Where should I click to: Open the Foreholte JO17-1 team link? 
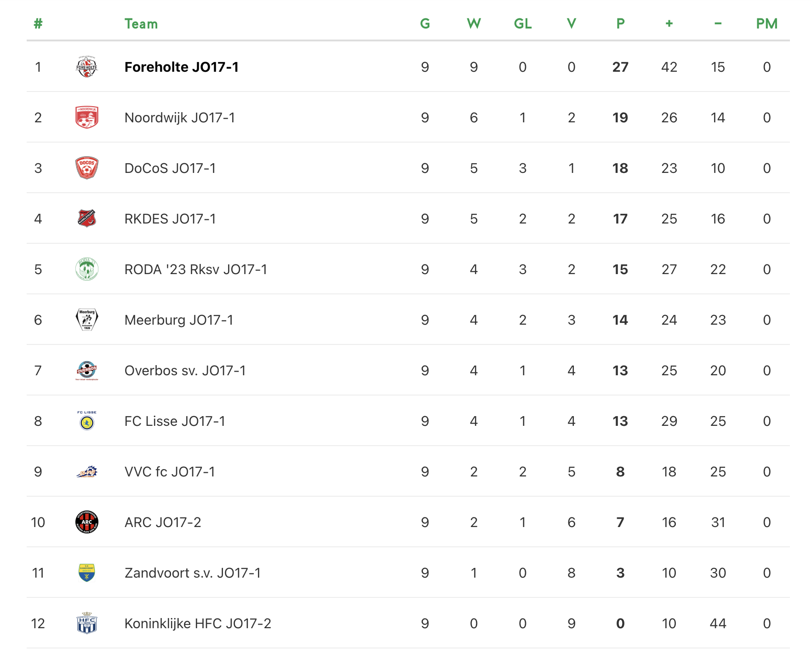182,67
